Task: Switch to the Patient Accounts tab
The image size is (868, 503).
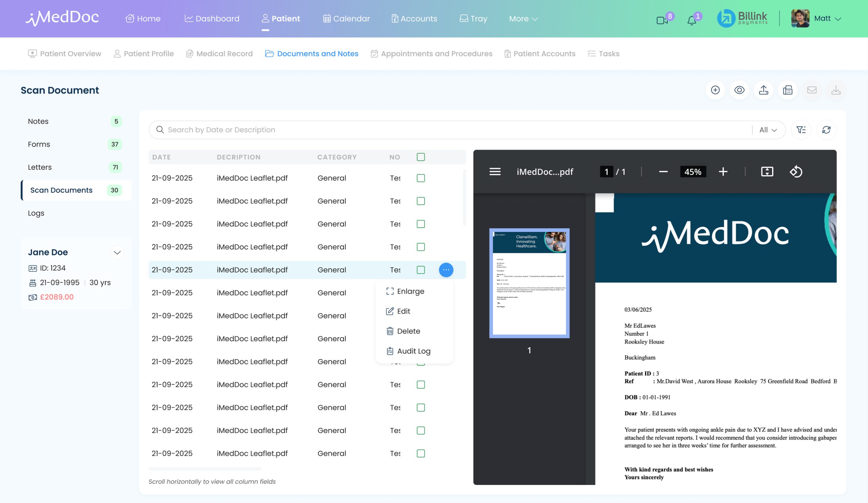Action: coord(544,53)
